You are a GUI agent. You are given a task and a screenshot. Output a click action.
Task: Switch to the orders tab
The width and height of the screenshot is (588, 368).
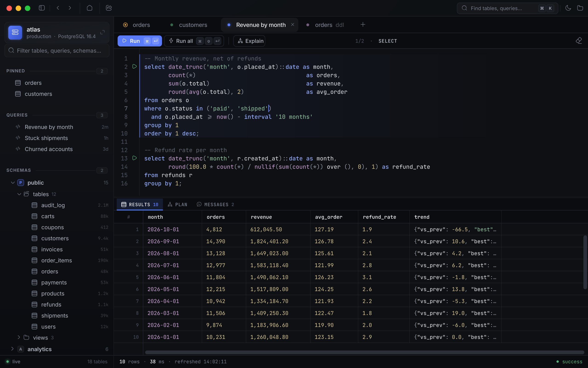[137, 25]
